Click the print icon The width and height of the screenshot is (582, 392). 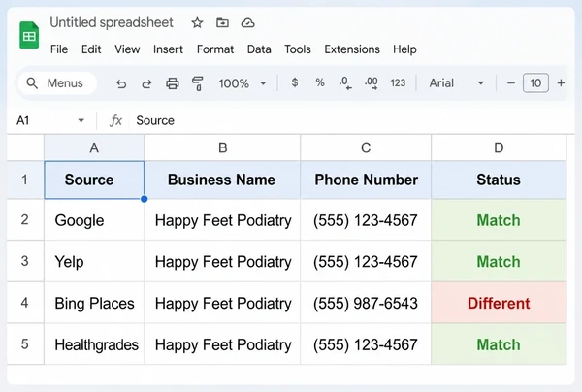point(173,83)
